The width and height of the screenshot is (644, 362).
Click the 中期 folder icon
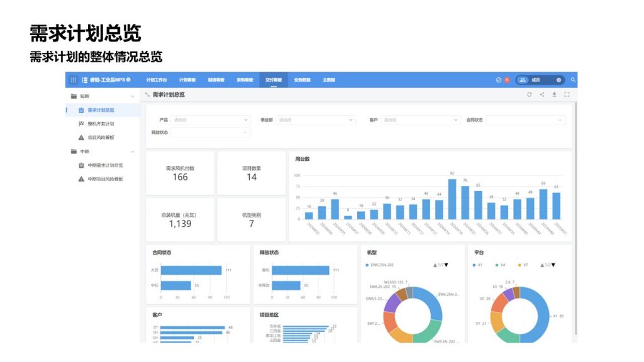pos(74,151)
